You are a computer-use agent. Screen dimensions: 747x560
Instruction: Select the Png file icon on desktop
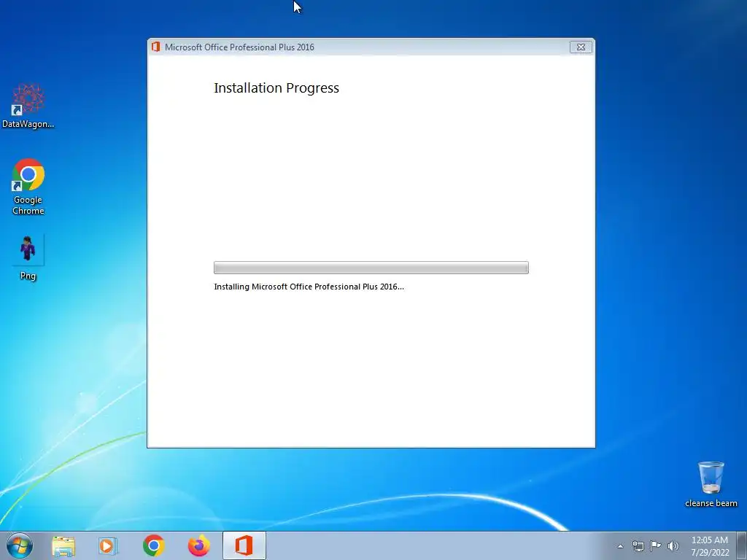click(28, 257)
